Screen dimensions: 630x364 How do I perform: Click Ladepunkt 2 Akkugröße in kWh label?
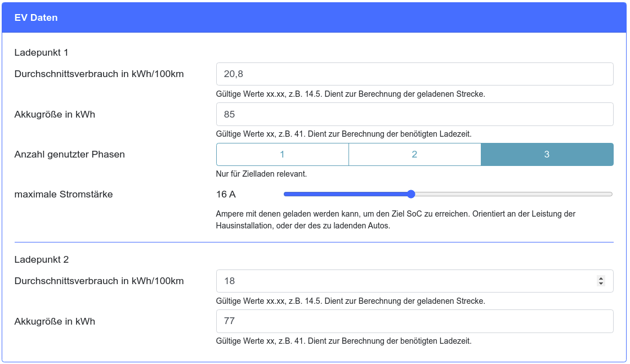(x=55, y=321)
